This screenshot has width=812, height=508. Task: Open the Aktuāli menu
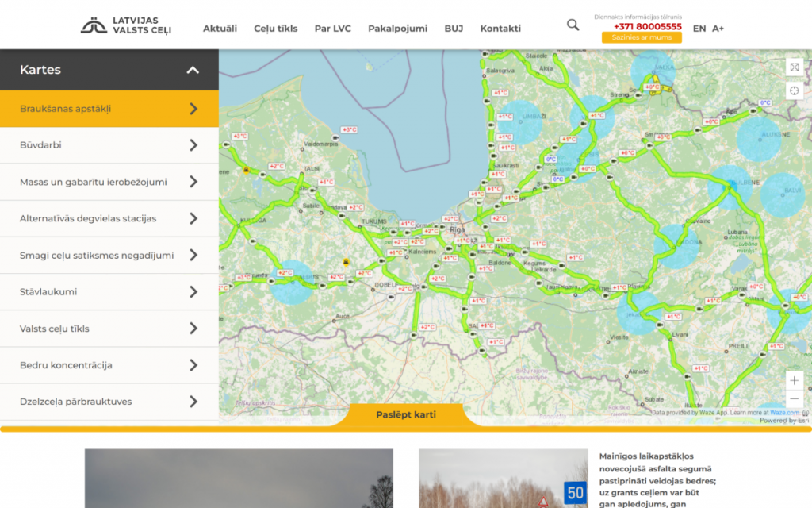point(220,29)
